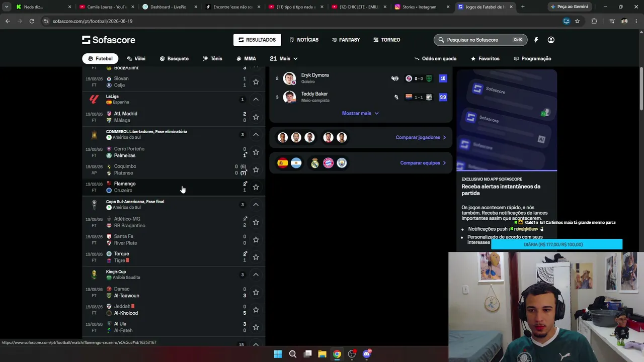The height and width of the screenshot is (362, 644).
Task: Focus the Pesquisar no Sofascore search box
Action: point(480,40)
